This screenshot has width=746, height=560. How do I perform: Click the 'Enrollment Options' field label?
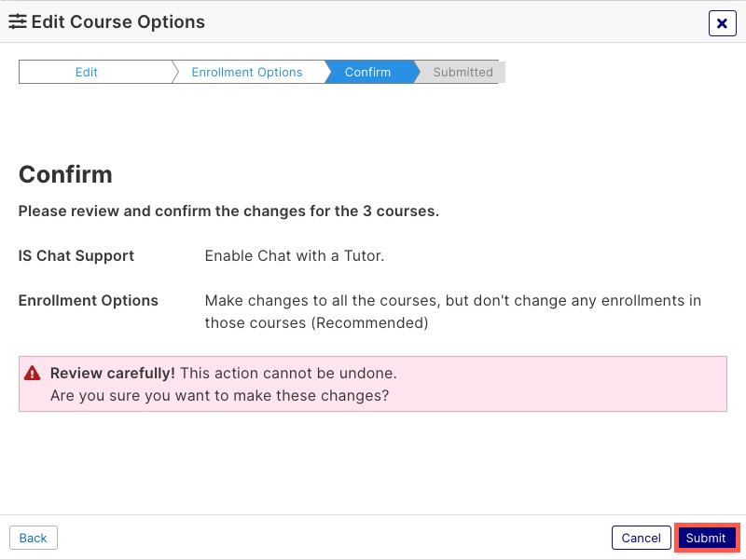coord(88,300)
